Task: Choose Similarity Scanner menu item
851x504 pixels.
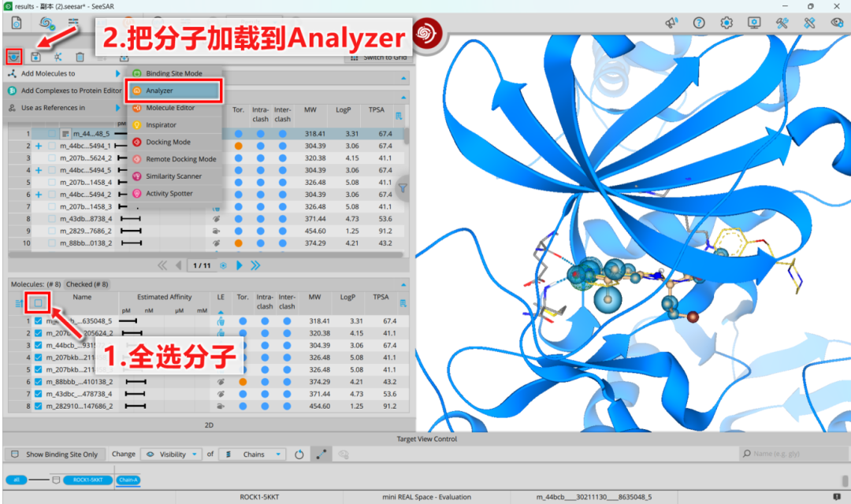Action: click(174, 176)
